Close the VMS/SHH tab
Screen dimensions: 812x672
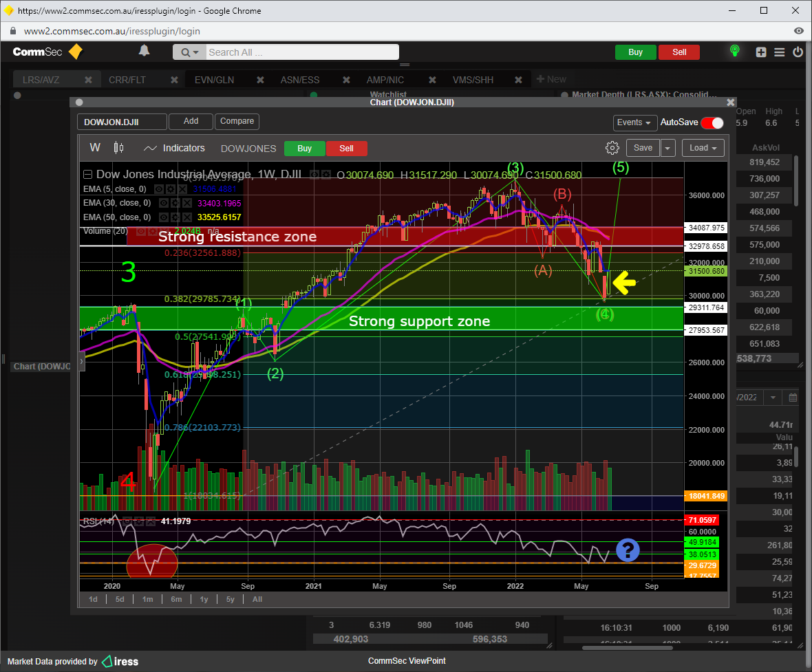(518, 80)
